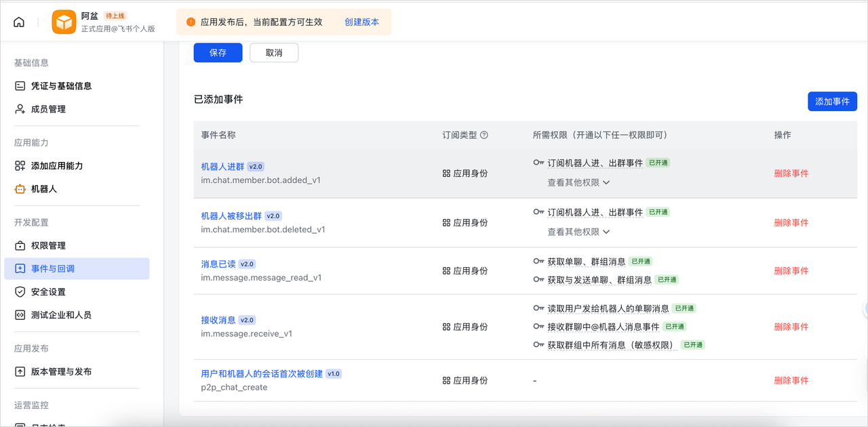The height and width of the screenshot is (427, 868).
Task: Go to the home icon
Action: point(19,22)
